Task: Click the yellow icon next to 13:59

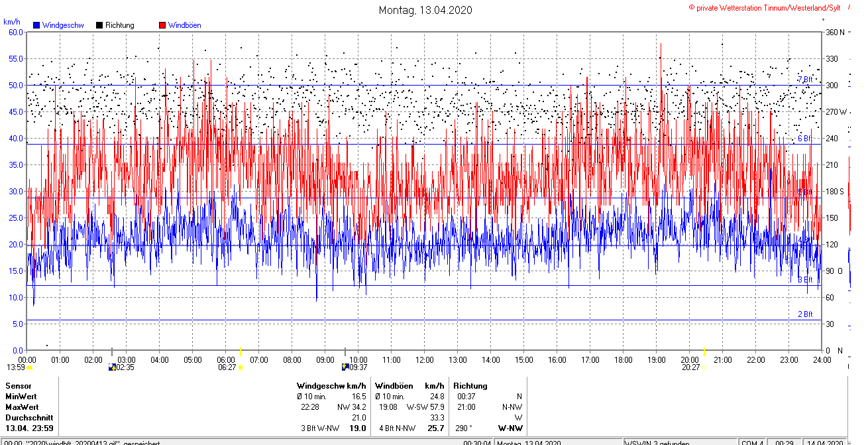Action: (29, 367)
